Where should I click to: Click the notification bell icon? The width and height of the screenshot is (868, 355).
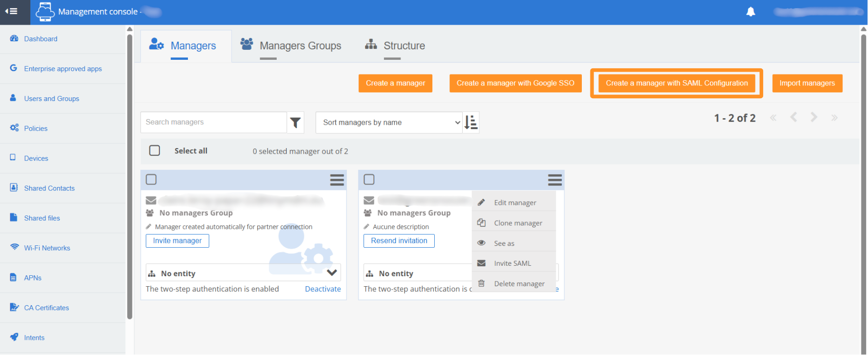(750, 12)
